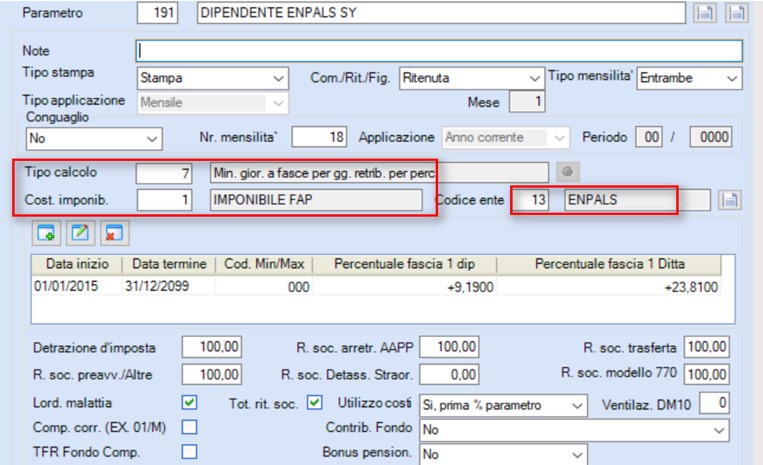Click the Min. gior. a fasce description field
This screenshot has width=763, height=465.
(x=379, y=173)
